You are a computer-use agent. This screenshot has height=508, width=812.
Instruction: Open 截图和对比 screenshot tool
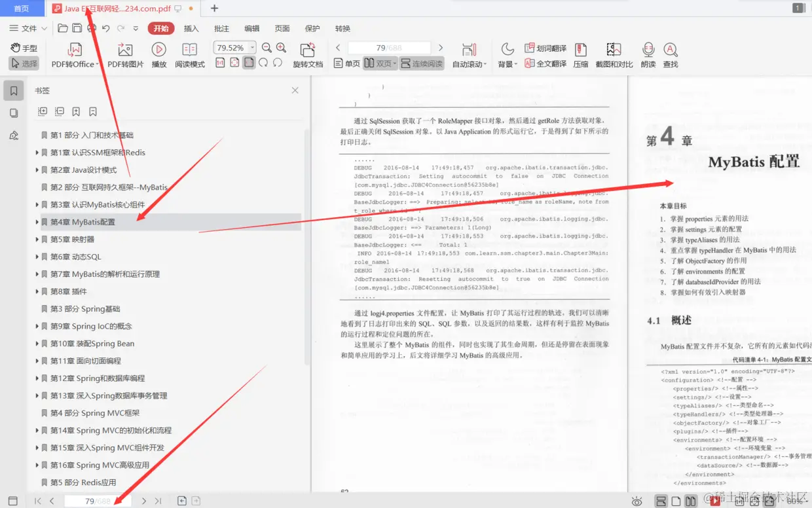[614, 55]
